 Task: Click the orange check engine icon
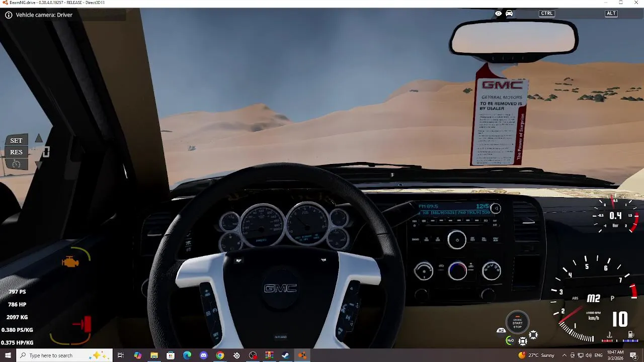point(70,262)
